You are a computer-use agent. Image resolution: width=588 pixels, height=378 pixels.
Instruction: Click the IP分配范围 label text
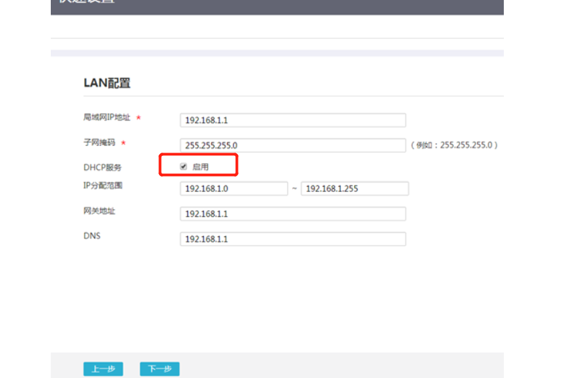(x=103, y=185)
